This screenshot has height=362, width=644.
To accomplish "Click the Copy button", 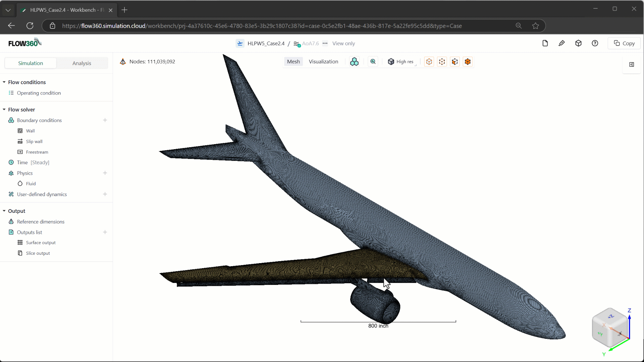I will point(624,43).
